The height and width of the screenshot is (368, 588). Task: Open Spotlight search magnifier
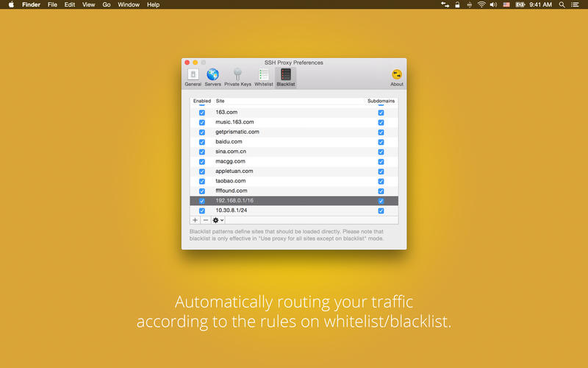click(x=562, y=4)
